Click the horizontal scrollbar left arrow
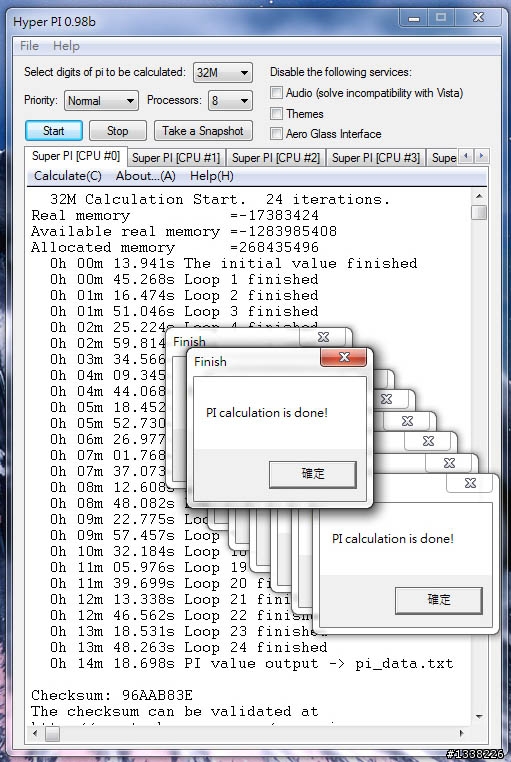The width and height of the screenshot is (511, 762). 34,733
